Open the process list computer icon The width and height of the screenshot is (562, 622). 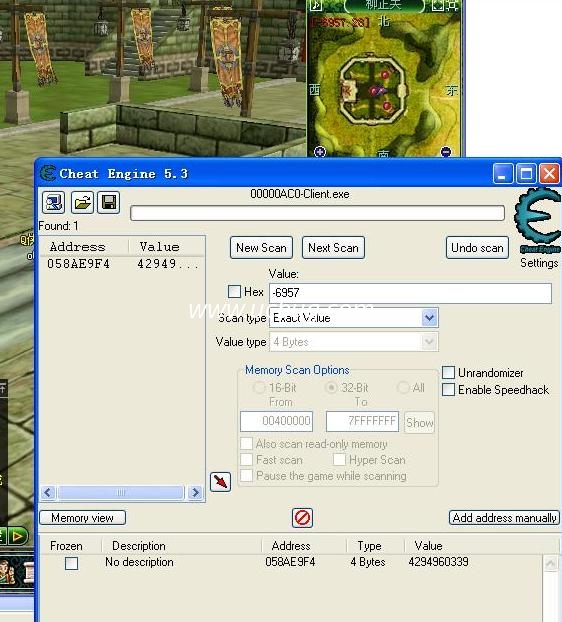point(54,202)
